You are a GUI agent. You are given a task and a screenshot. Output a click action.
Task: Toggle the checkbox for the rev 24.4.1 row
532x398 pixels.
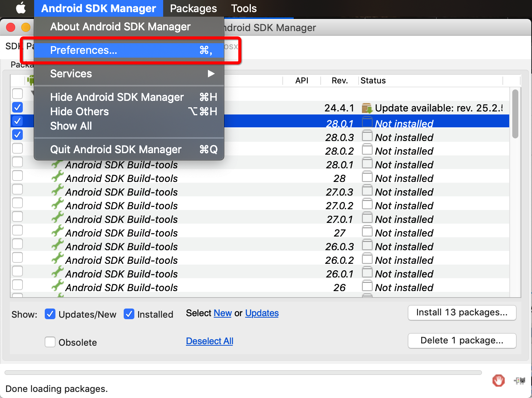click(17, 107)
